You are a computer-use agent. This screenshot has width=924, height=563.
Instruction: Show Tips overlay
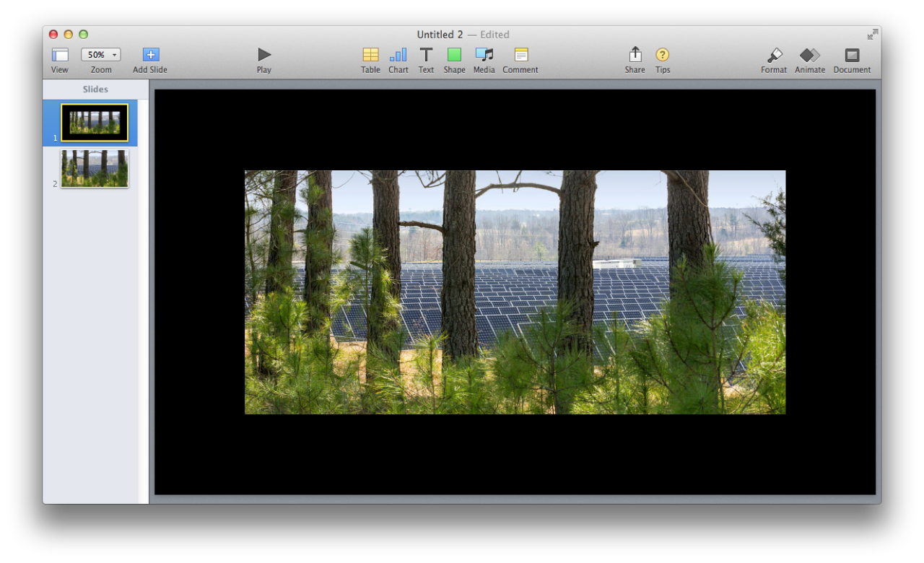662,55
